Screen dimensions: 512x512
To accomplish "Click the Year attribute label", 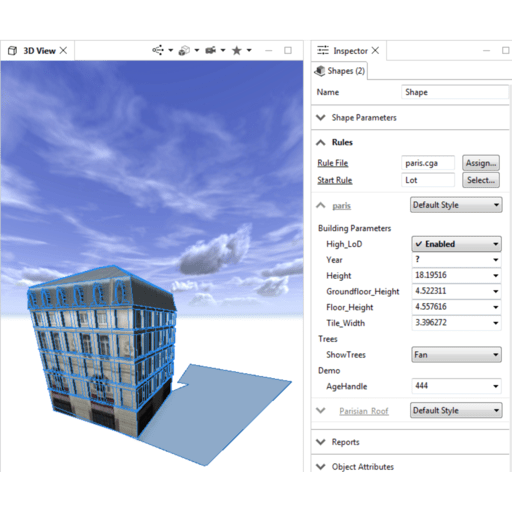I will pyautogui.click(x=334, y=260).
